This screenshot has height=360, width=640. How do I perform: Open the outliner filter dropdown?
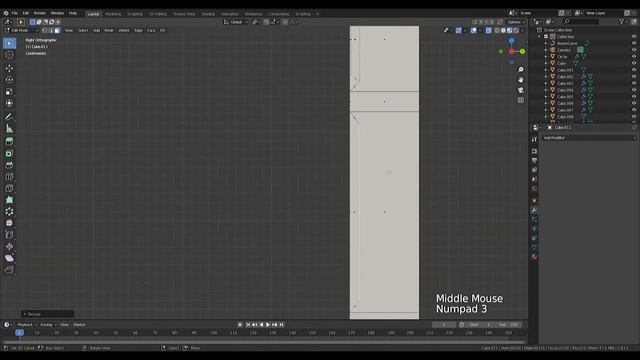click(x=623, y=22)
